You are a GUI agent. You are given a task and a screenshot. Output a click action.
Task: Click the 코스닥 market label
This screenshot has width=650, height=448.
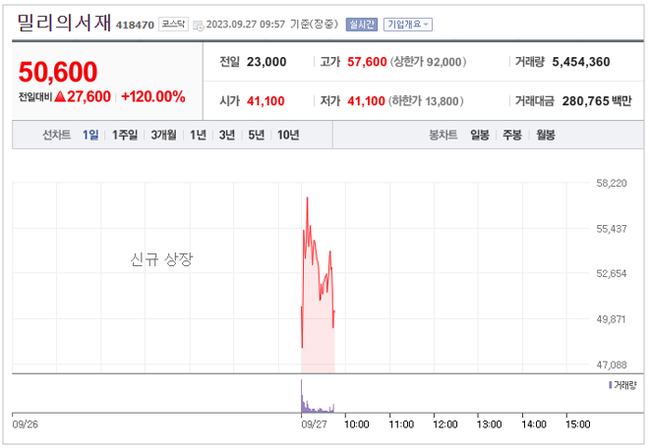(x=173, y=24)
